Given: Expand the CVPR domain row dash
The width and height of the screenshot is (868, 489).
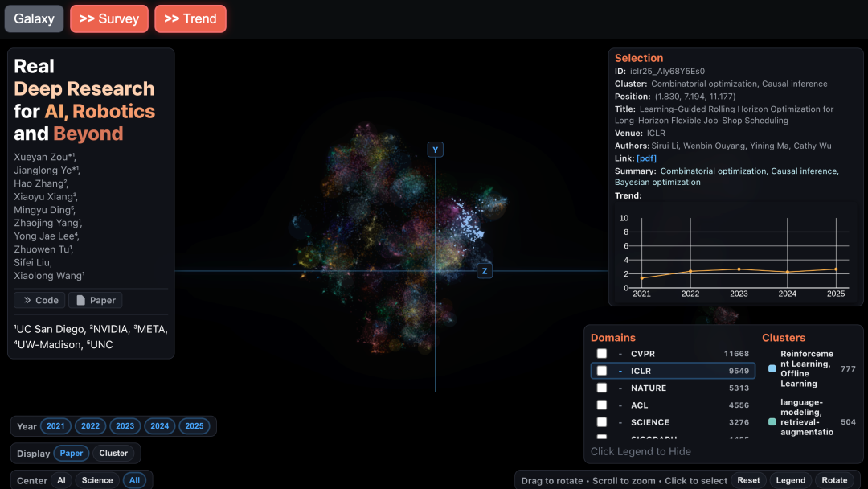Looking at the screenshot, I should (x=620, y=354).
